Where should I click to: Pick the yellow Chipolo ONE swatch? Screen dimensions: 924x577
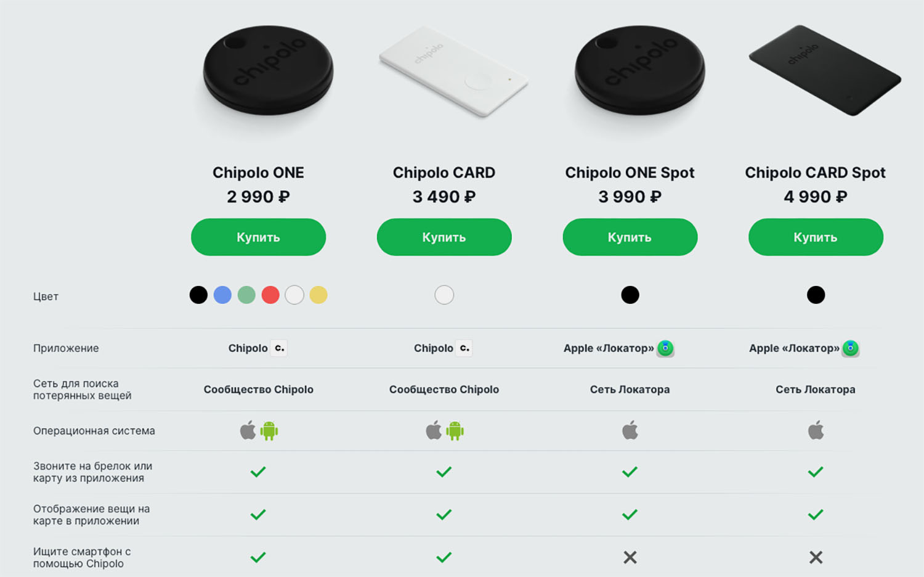click(318, 295)
